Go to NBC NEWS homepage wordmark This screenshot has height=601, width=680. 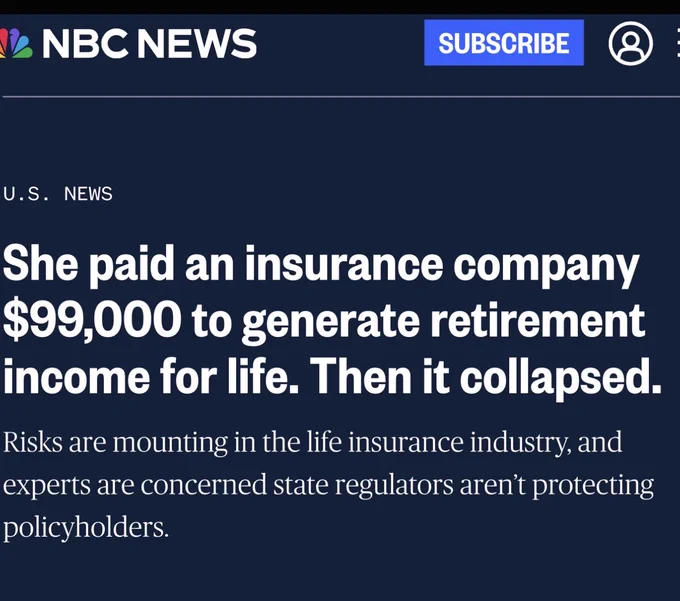(149, 43)
